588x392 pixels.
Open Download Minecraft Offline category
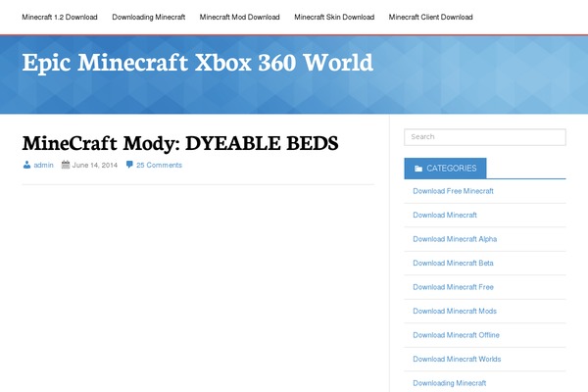(456, 335)
